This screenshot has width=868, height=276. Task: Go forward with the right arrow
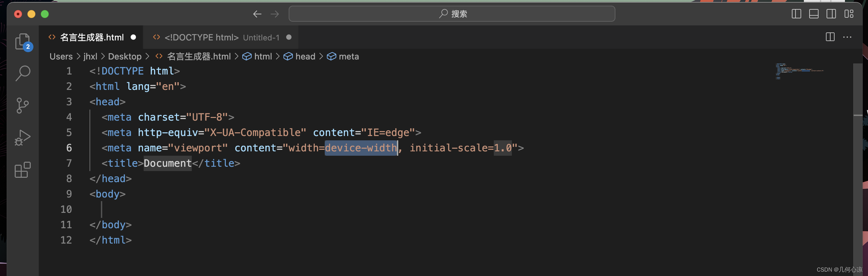(275, 14)
